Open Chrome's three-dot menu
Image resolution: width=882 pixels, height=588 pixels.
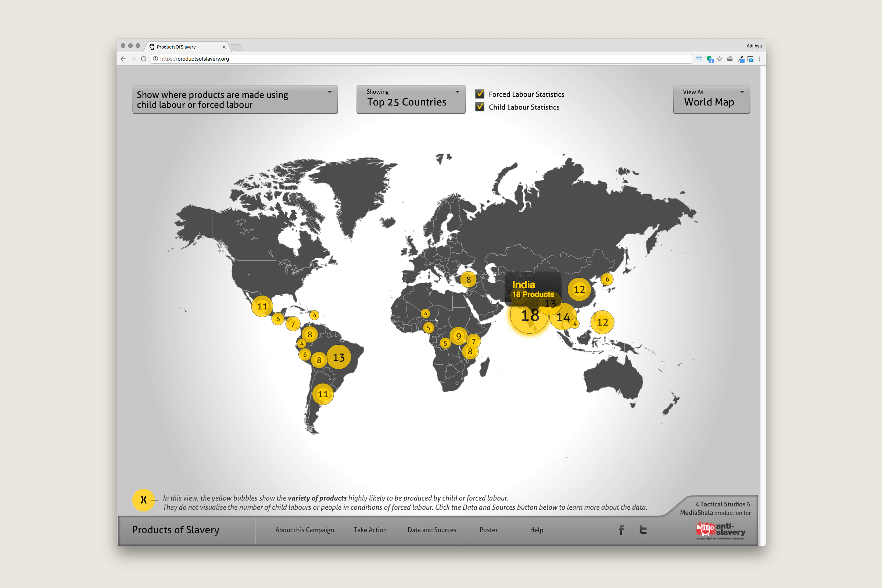759,59
